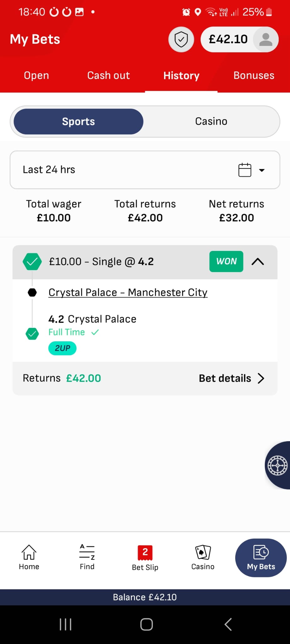
Task: Open Casino from the bottom navigation
Action: [203, 557]
